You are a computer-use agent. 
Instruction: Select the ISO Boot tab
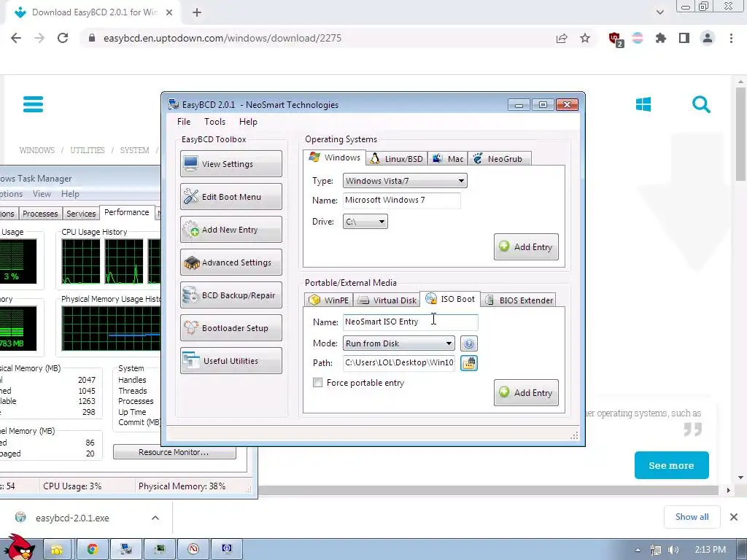coord(450,299)
